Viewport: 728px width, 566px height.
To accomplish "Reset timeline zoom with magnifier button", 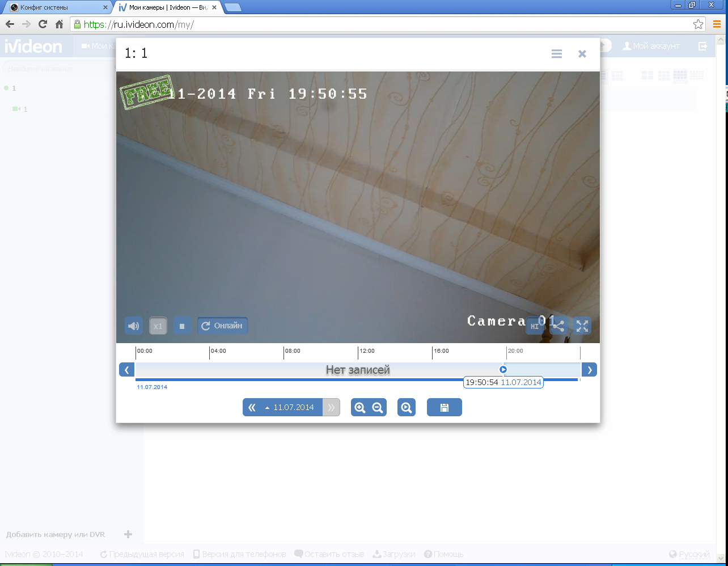I will 407,407.
